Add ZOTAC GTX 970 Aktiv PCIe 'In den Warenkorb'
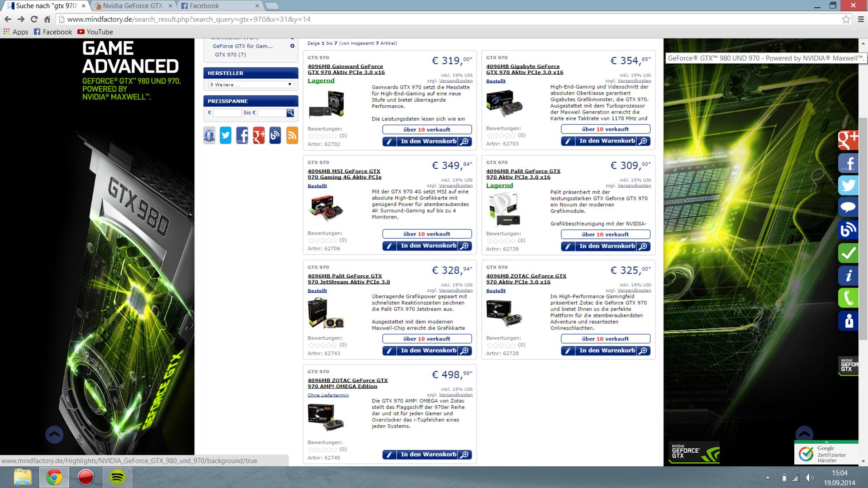The image size is (868, 488). 607,351
